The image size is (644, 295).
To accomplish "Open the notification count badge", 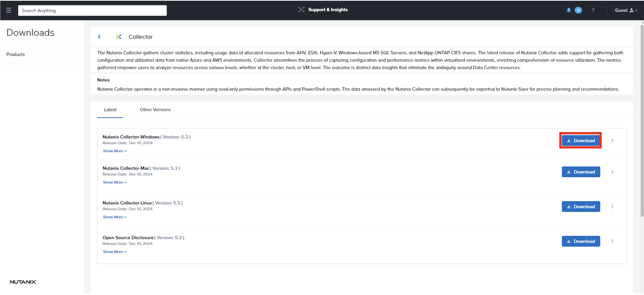I will tap(578, 10).
